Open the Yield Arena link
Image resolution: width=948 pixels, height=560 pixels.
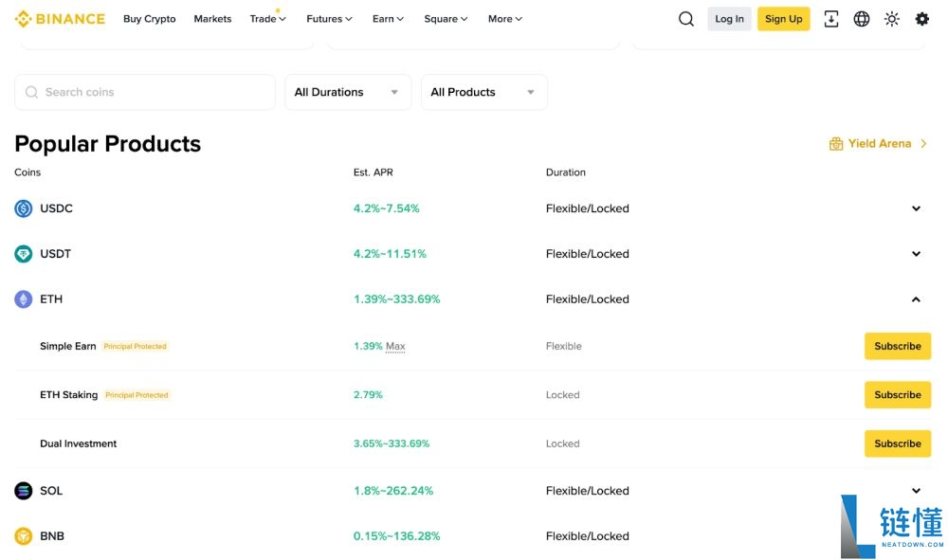[x=879, y=144]
